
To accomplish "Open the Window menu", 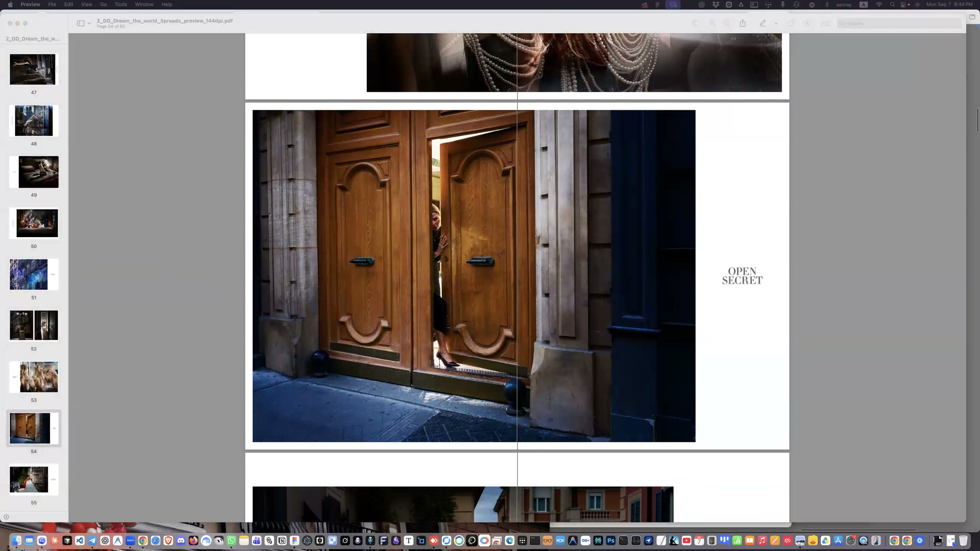I will coord(144,4).
